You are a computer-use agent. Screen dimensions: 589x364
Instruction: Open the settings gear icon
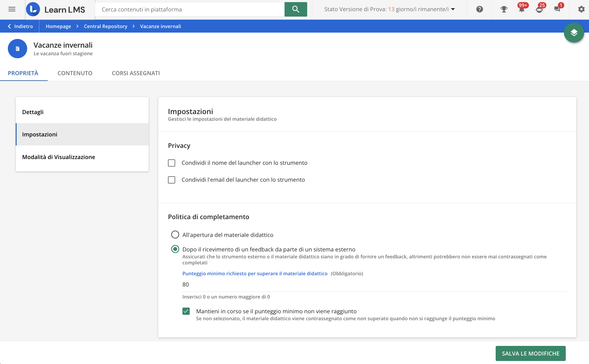pos(581,9)
